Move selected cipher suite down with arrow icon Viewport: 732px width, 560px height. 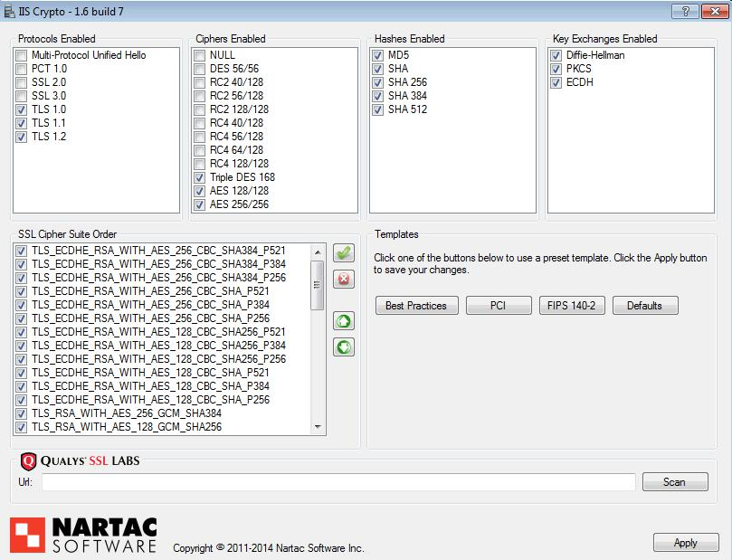coord(344,347)
